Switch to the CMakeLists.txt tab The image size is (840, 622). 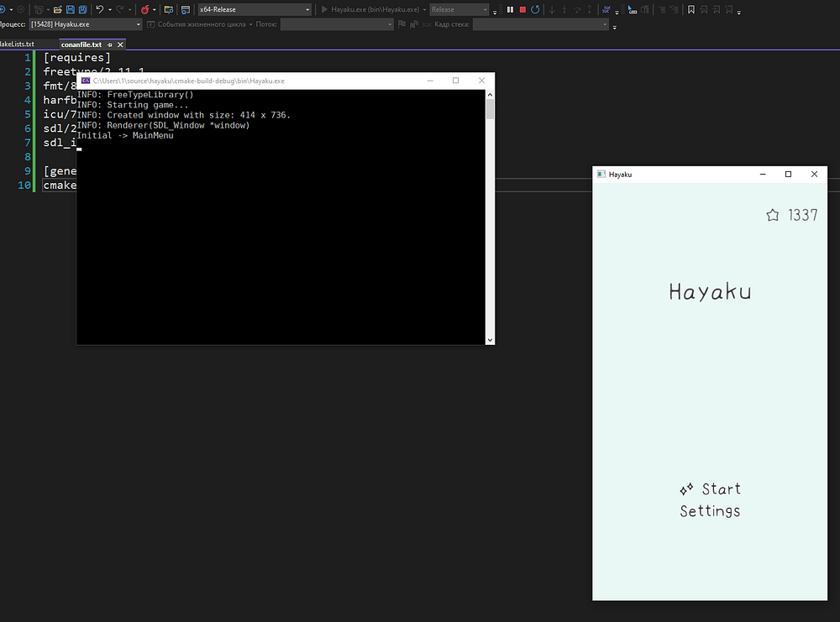click(x=17, y=44)
